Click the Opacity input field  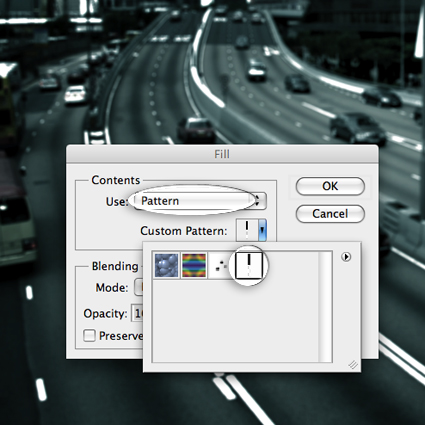[x=137, y=313]
